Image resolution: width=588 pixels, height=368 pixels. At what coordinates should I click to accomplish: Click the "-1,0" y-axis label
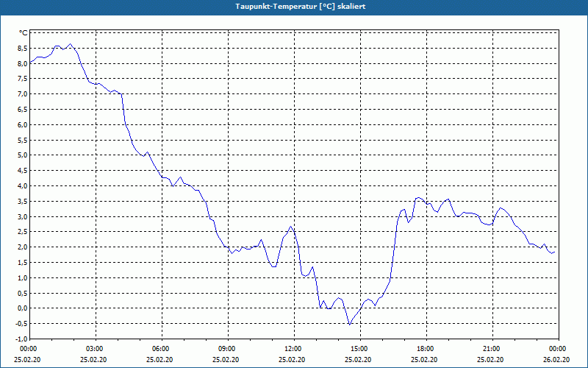pyautogui.click(x=21, y=339)
